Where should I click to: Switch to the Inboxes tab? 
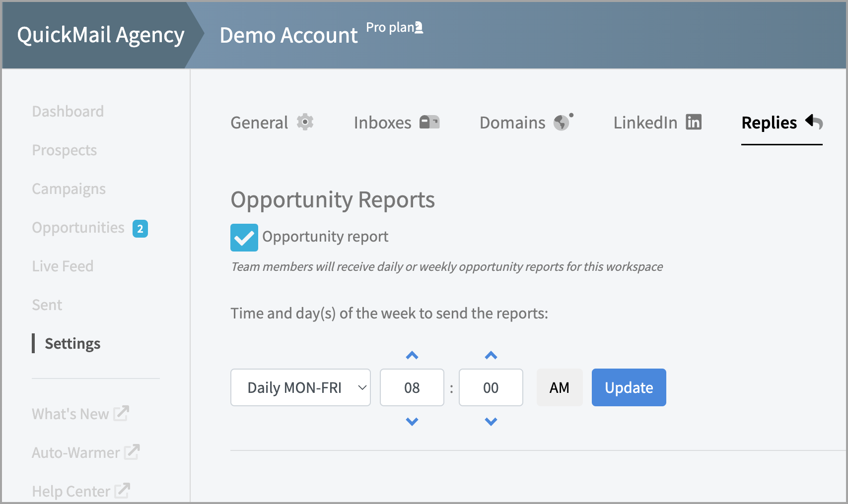(x=397, y=123)
